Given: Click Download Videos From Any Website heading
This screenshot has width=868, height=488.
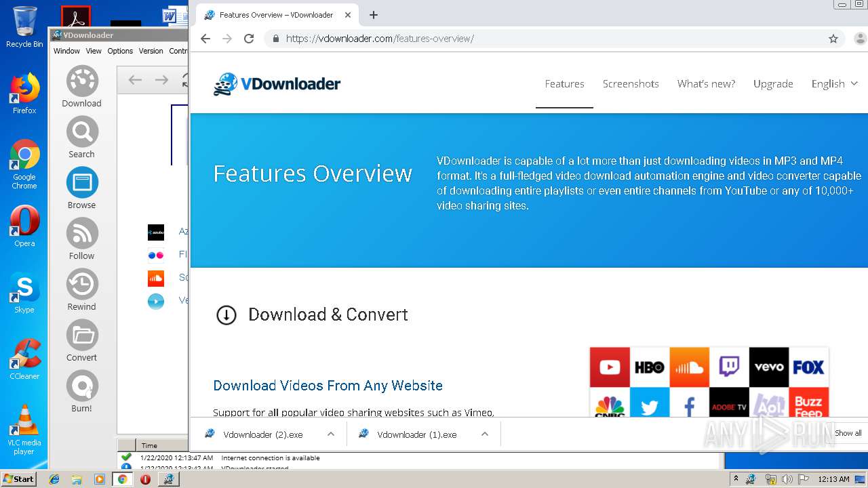Looking at the screenshot, I should tap(328, 386).
